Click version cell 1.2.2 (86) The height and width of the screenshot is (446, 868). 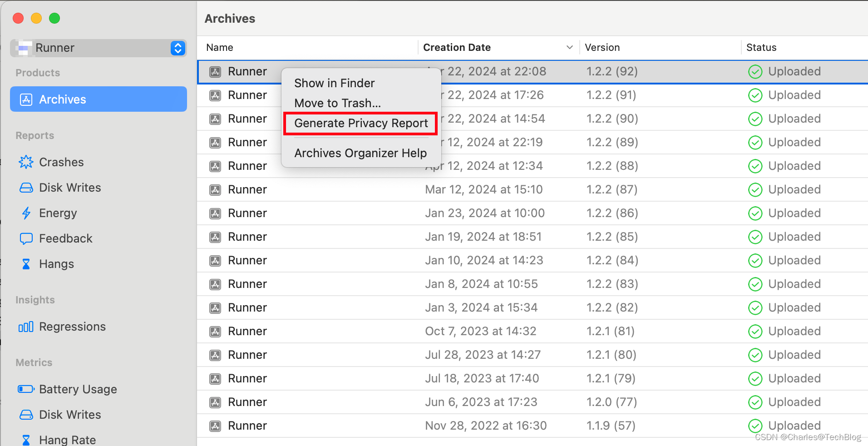[x=612, y=213]
